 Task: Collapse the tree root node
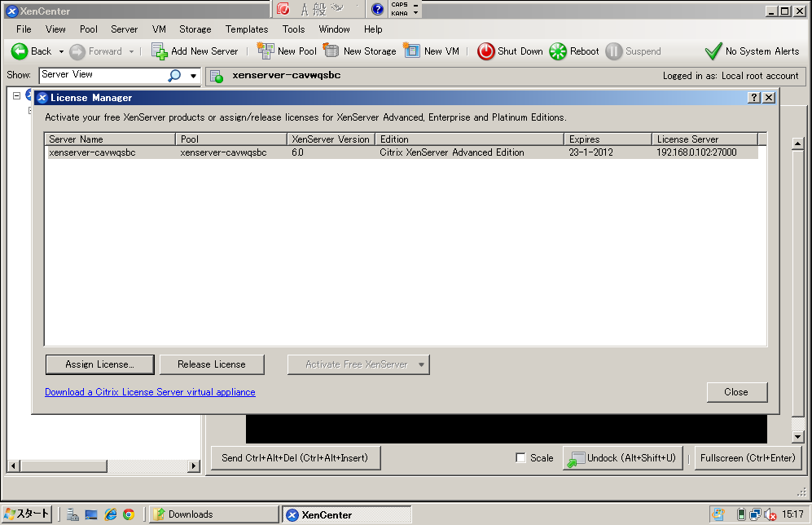pyautogui.click(x=16, y=96)
